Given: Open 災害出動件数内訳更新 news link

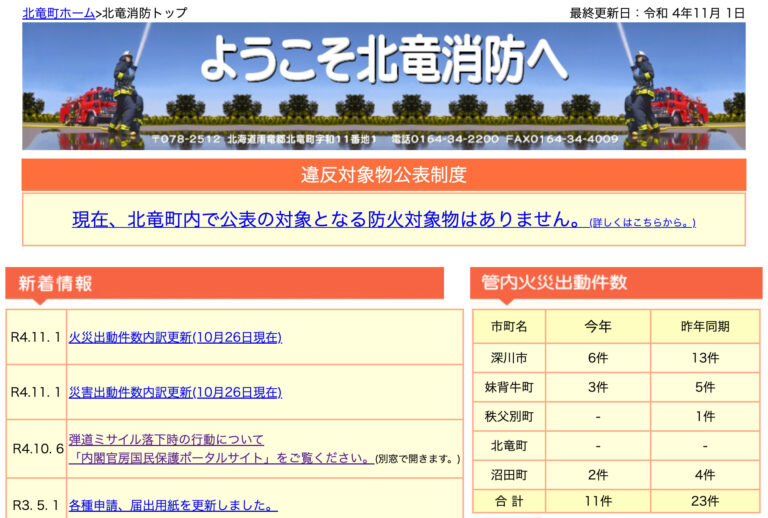Looking at the screenshot, I should (175, 392).
